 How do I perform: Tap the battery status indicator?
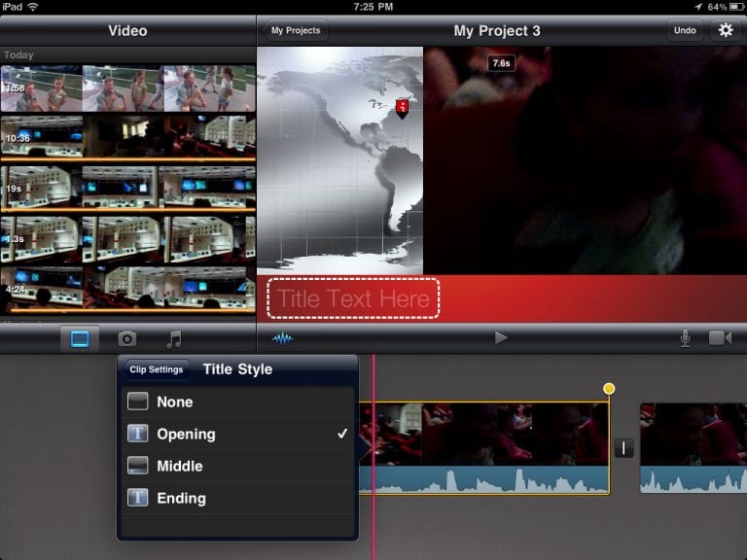[736, 7]
